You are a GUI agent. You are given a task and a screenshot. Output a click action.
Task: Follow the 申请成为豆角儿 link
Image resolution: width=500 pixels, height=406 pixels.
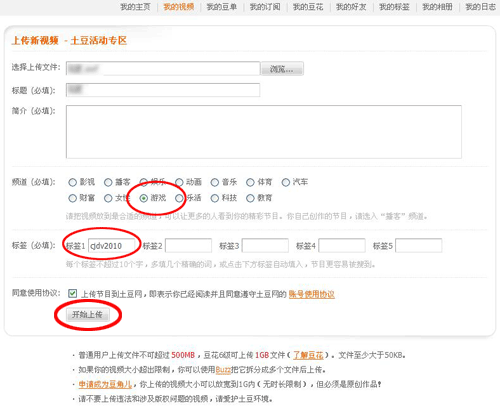[x=105, y=384]
